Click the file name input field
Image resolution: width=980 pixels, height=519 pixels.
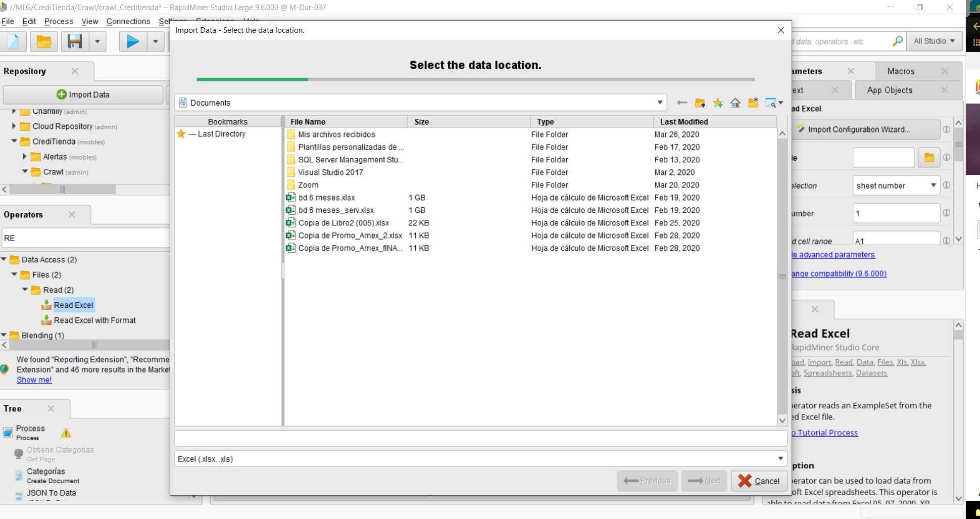[480, 438]
